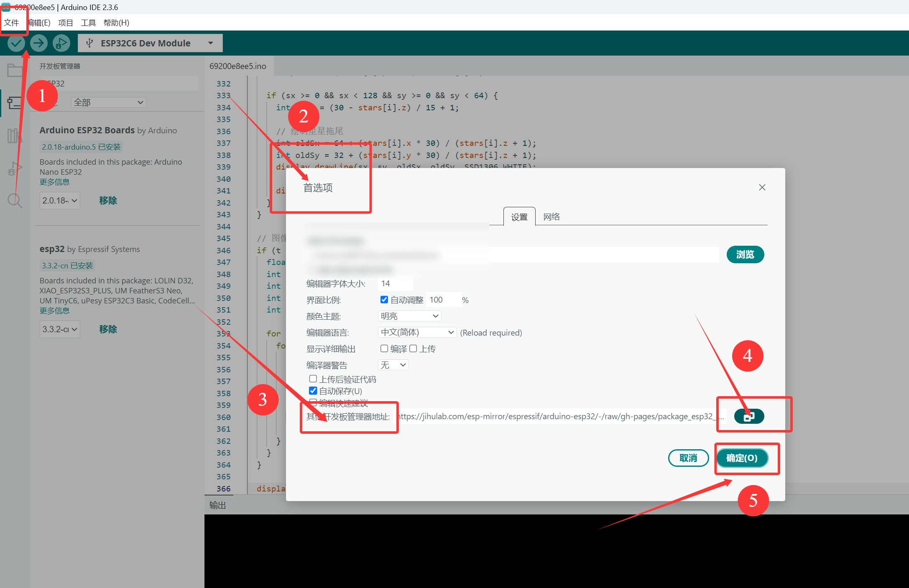Switch to the 网络 tab
909x588 pixels.
click(x=551, y=216)
